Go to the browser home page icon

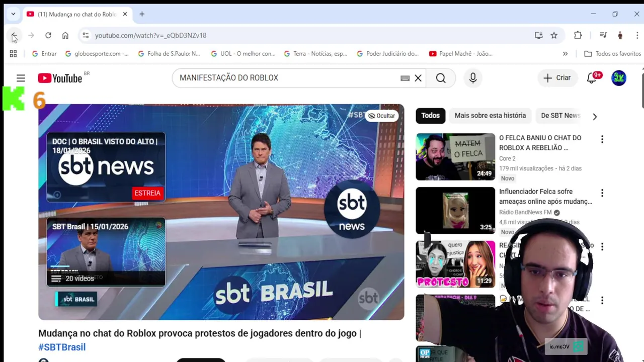[65, 35]
